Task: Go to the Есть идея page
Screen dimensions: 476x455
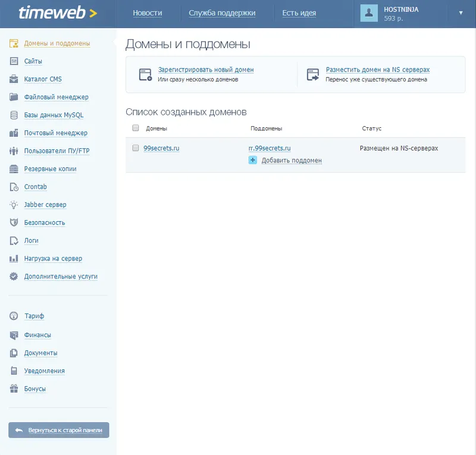Action: click(x=299, y=13)
